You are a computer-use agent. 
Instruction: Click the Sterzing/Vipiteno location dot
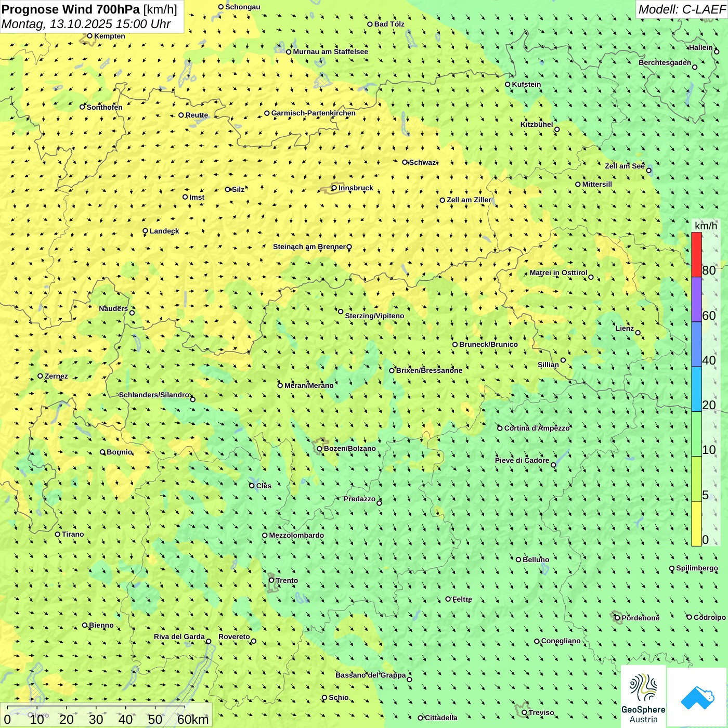[x=341, y=311]
